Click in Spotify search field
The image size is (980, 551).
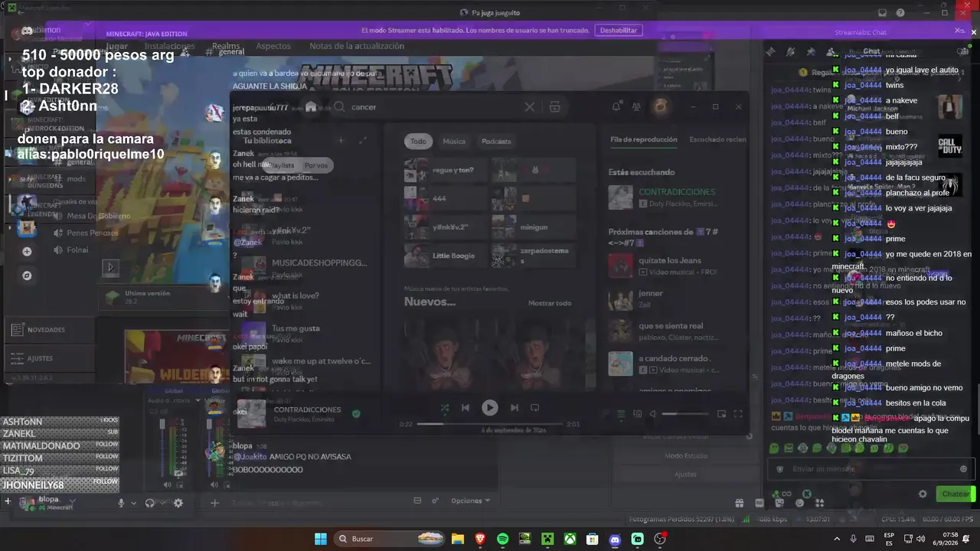click(x=433, y=107)
